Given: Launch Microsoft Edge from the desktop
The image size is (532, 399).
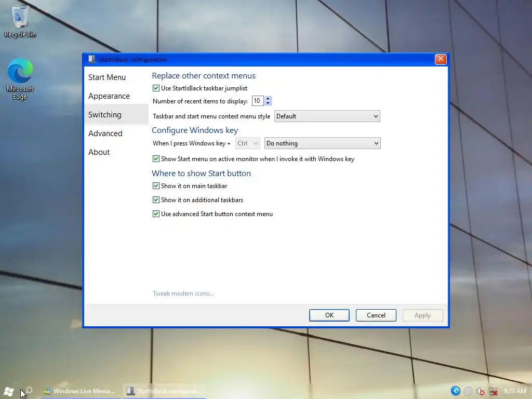Looking at the screenshot, I should (20, 79).
